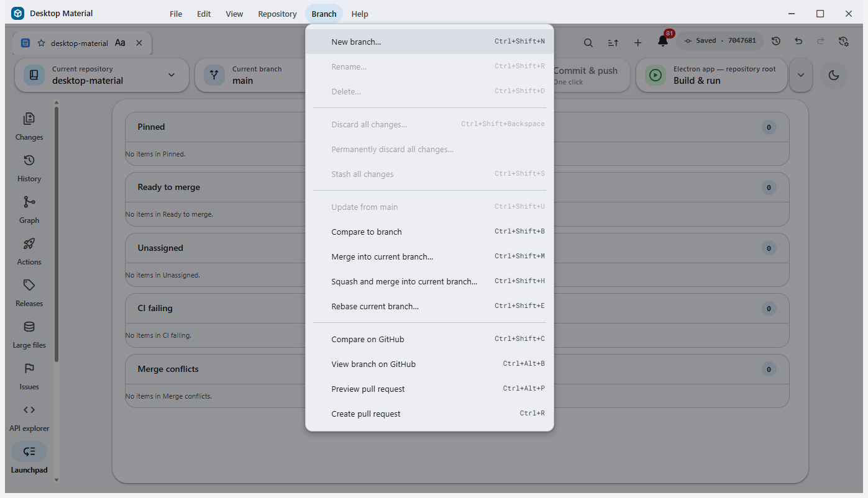Click the Merge conflicts section header
Screen dimensions: 868x498
click(x=457, y=369)
